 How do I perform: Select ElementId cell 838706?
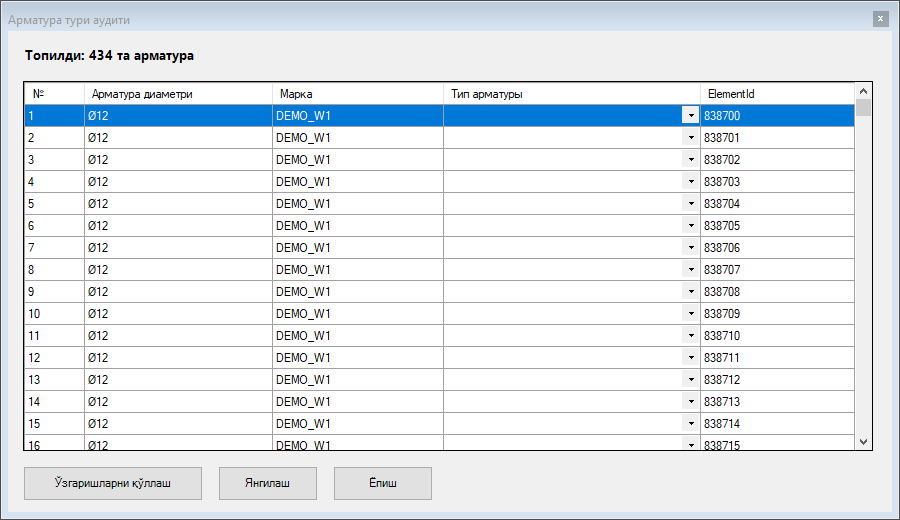coord(777,247)
